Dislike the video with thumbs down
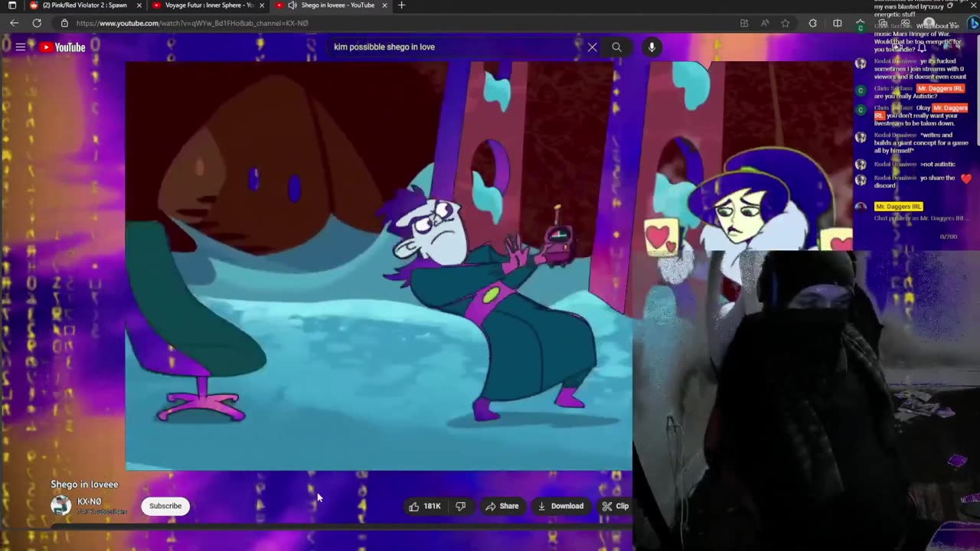Image resolution: width=980 pixels, height=551 pixels. (461, 506)
